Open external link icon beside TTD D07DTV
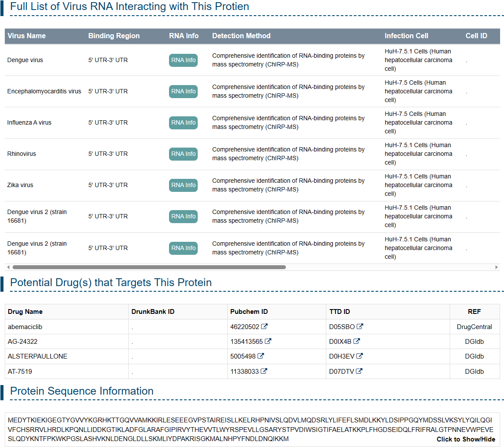This screenshot has height=448, width=504. point(359,371)
